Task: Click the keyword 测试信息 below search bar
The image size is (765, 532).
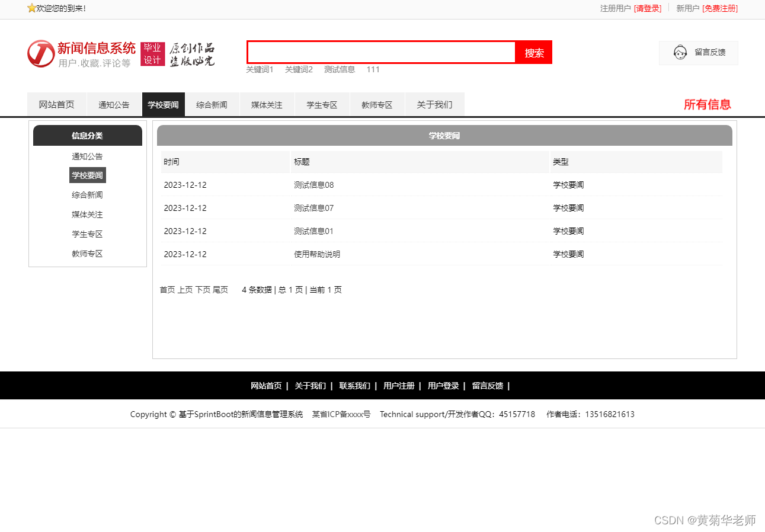Action: pyautogui.click(x=340, y=69)
